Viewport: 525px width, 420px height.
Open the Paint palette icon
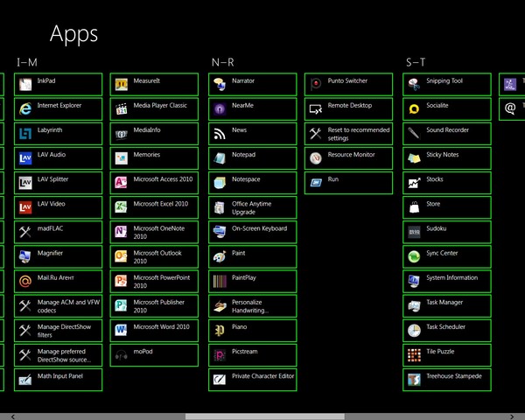coord(220,256)
